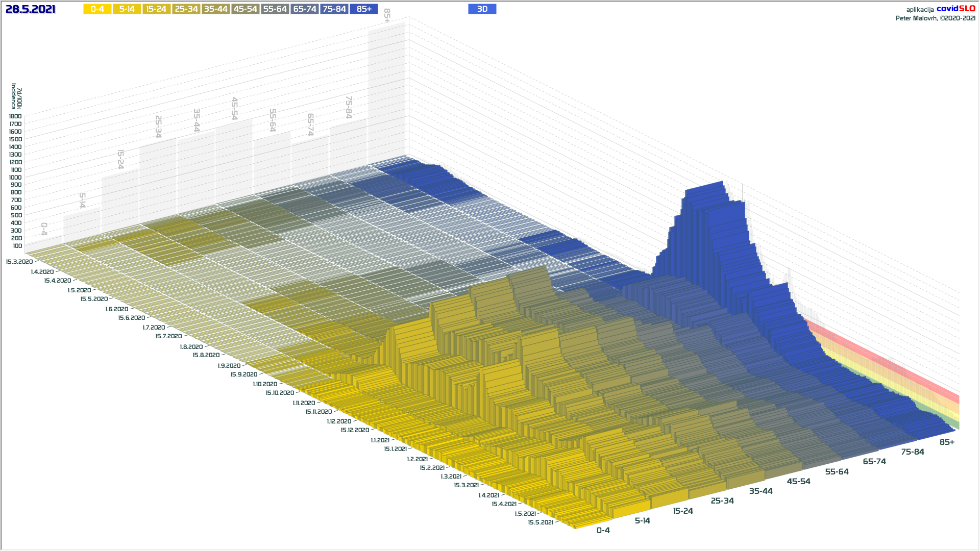Select the 0-4 axis label at chart bottom
This screenshot has width=980, height=551.
pyautogui.click(x=603, y=531)
